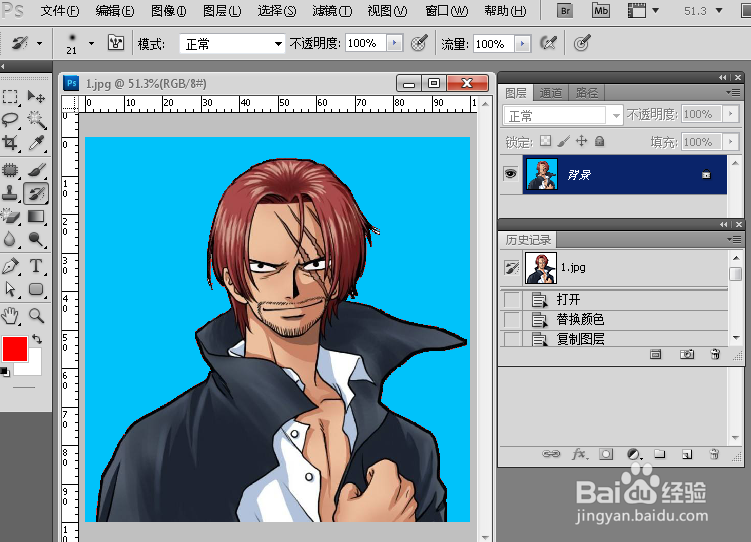Image resolution: width=751 pixels, height=542 pixels.
Task: Toggle lock transparent pixels
Action: pyautogui.click(x=545, y=141)
